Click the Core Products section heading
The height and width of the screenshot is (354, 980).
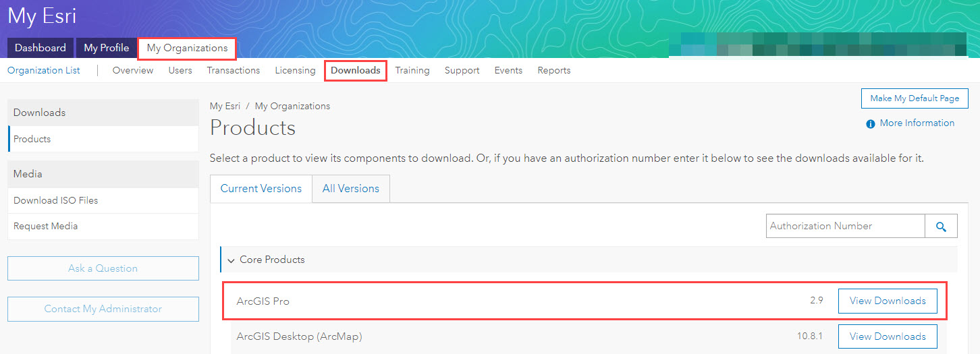click(x=272, y=260)
